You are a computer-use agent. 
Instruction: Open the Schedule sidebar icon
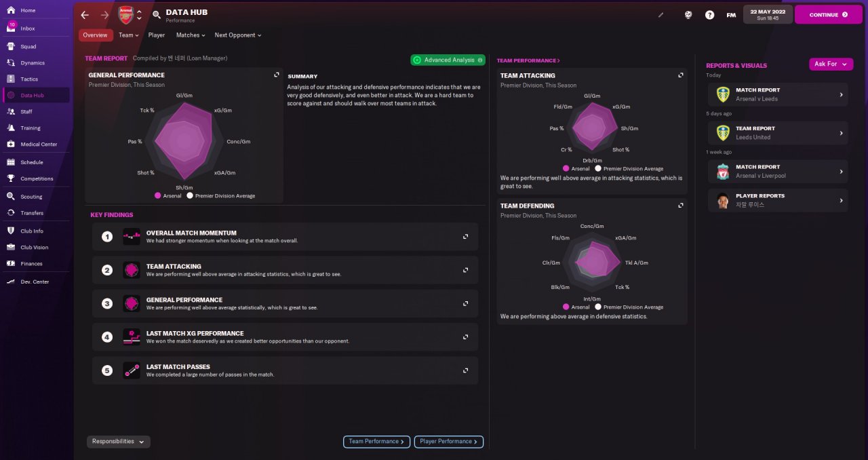(11, 163)
